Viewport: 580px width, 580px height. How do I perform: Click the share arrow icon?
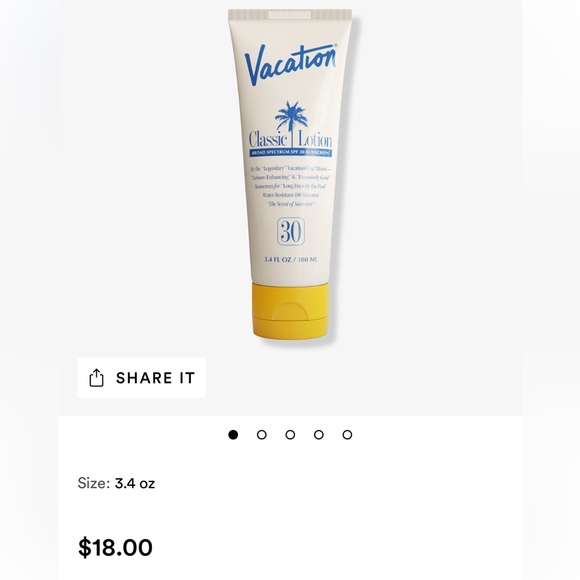click(x=96, y=378)
